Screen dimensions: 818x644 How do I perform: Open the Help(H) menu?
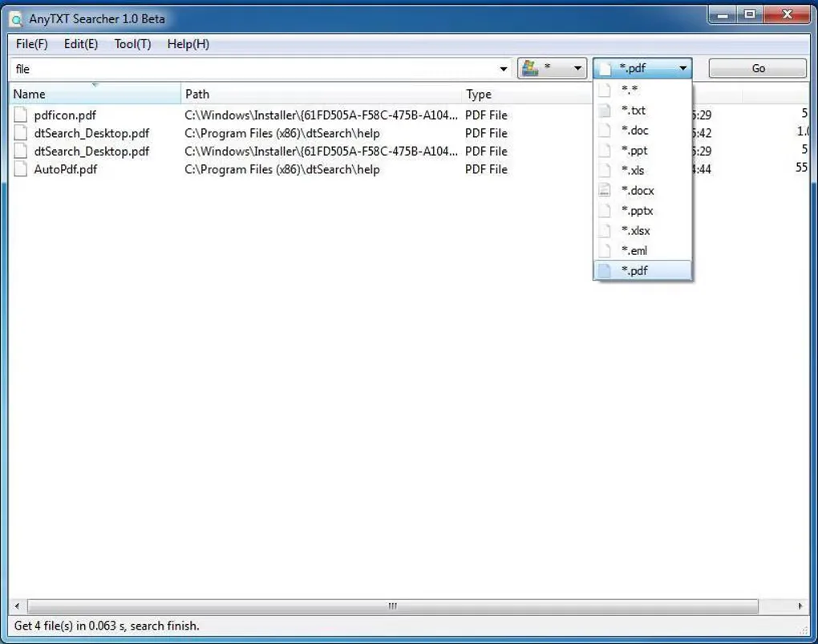tap(188, 44)
